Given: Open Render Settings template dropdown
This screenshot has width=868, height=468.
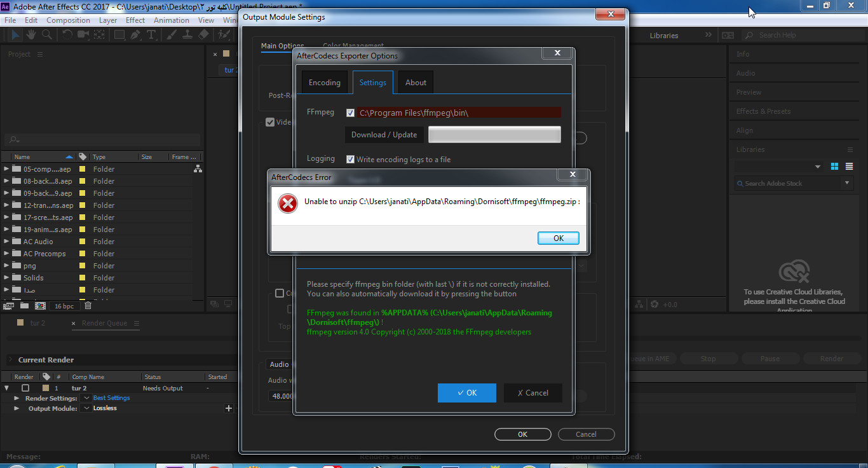Looking at the screenshot, I should tap(86, 398).
